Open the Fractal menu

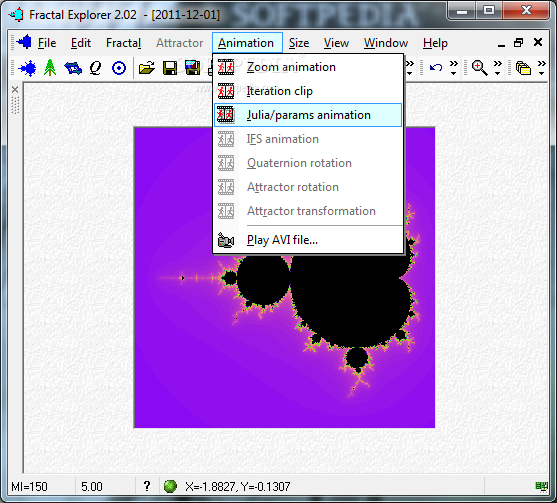point(124,43)
